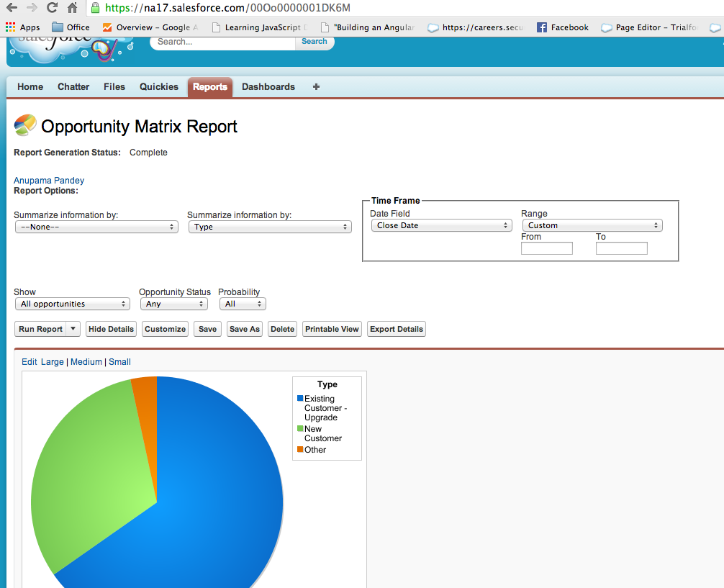Set chart size to Small
724x588 pixels.
(x=119, y=362)
